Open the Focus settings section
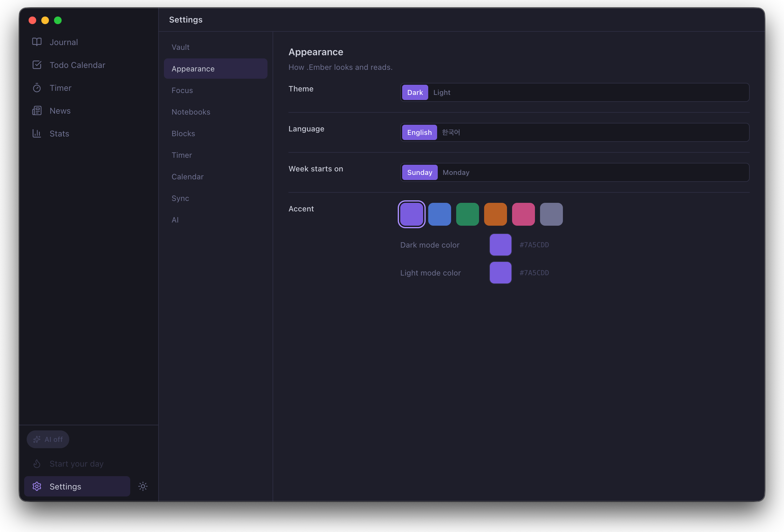The image size is (784, 532). pyautogui.click(x=216, y=90)
